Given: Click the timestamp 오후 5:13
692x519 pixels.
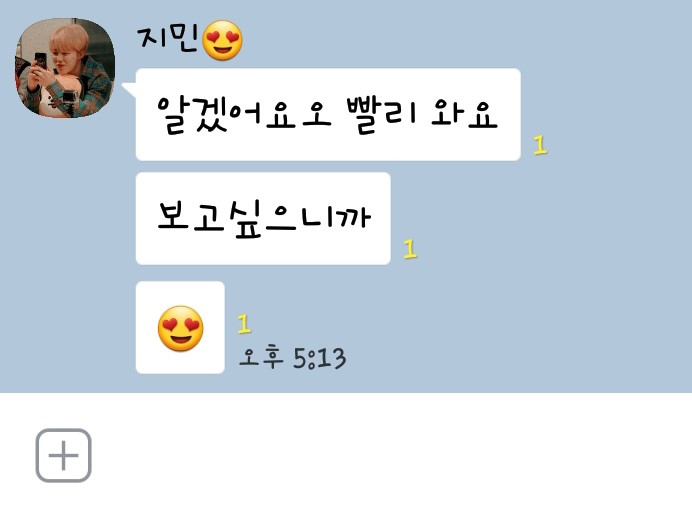Looking at the screenshot, I should coord(292,358).
